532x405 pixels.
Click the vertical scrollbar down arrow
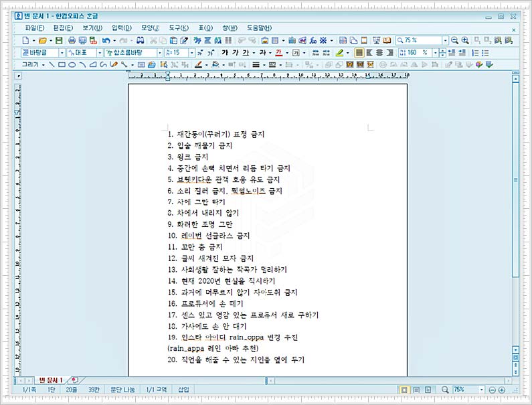tap(516, 349)
